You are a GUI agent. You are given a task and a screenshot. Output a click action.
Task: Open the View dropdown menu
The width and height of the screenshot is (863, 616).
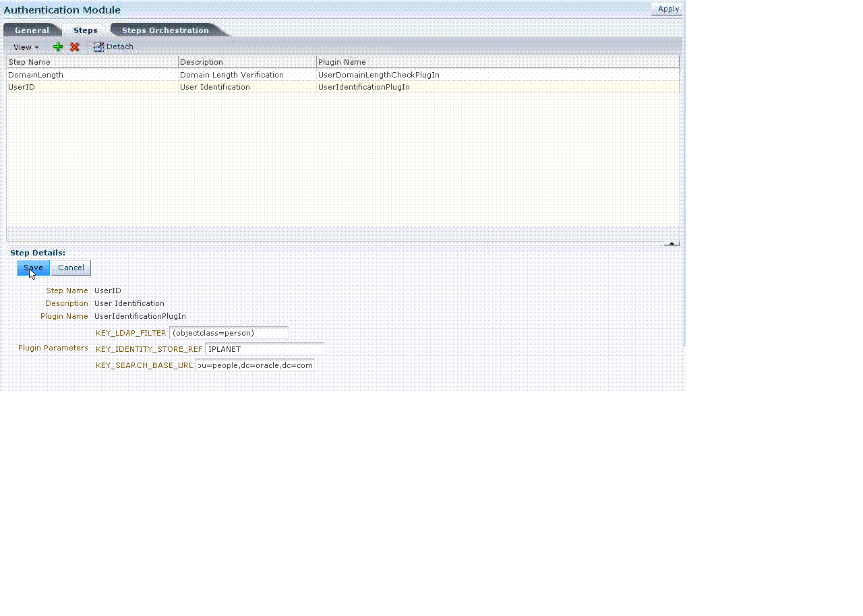[x=24, y=47]
